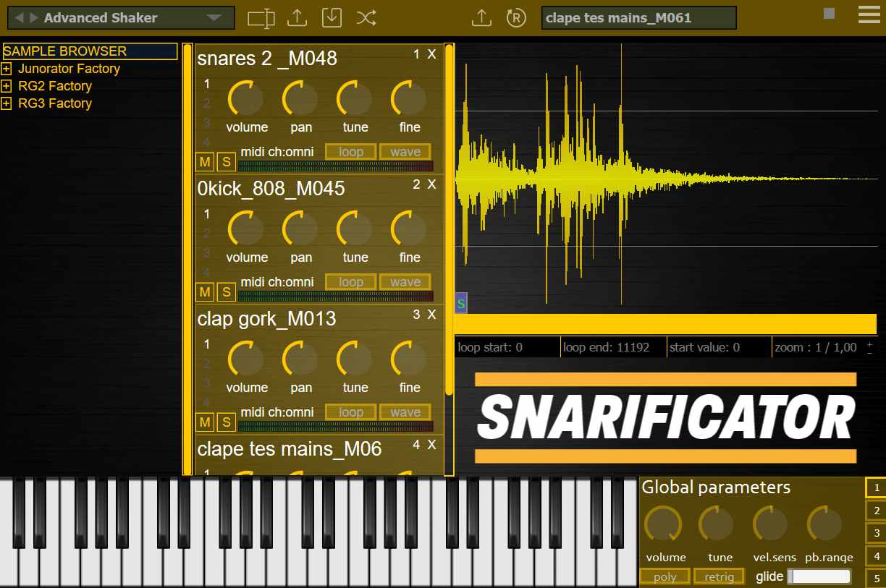Image resolution: width=886 pixels, height=588 pixels.
Task: Click the shuffle/randomize icon in the toolbar
Action: pyautogui.click(x=366, y=18)
